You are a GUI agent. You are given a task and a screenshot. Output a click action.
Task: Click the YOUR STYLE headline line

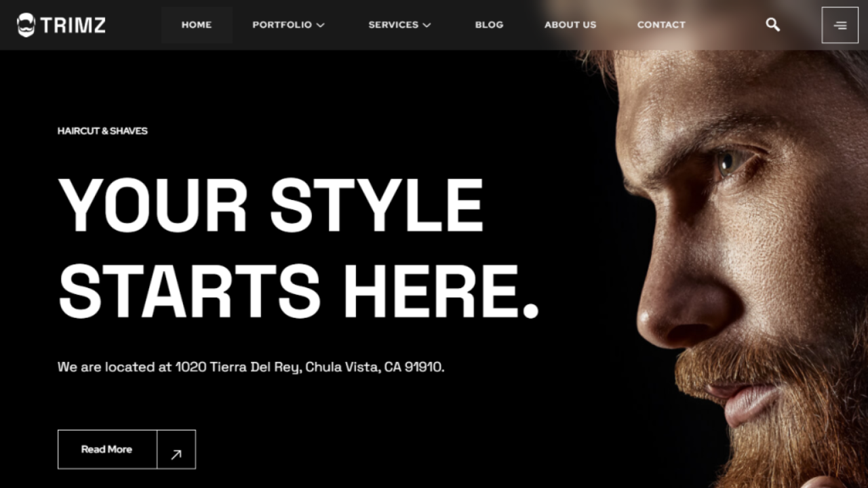coord(271,205)
